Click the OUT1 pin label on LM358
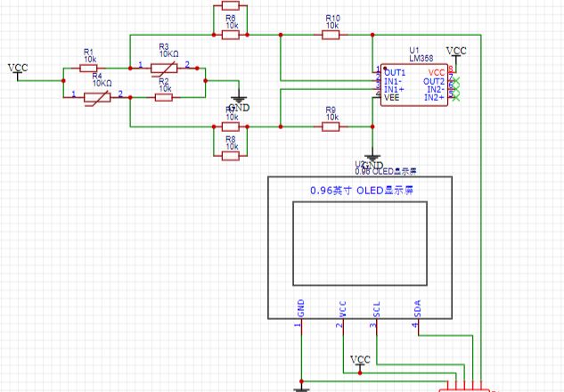The height and width of the screenshot is (392, 564). 395,73
